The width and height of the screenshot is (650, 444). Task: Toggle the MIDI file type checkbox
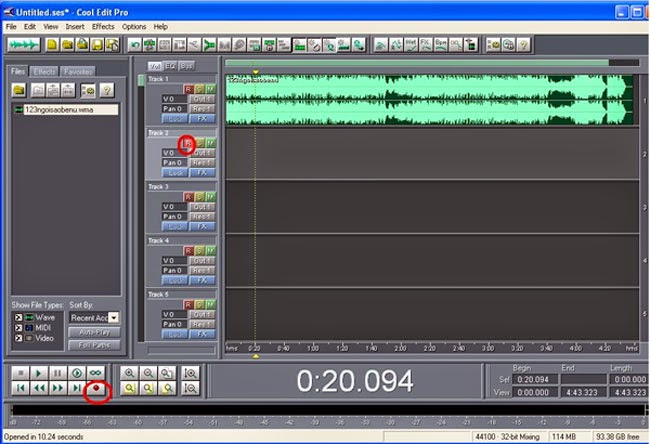[x=18, y=328]
